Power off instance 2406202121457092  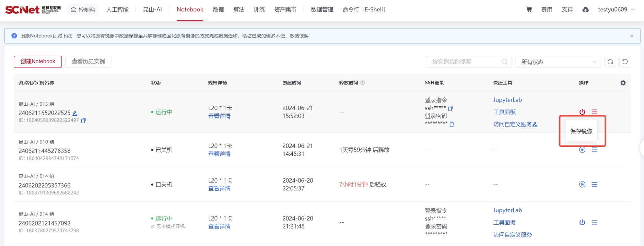coord(582,222)
